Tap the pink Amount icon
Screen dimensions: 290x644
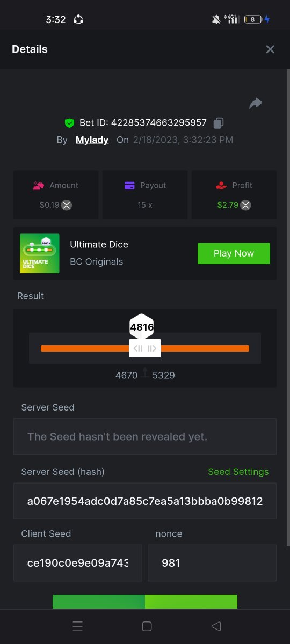(38, 186)
